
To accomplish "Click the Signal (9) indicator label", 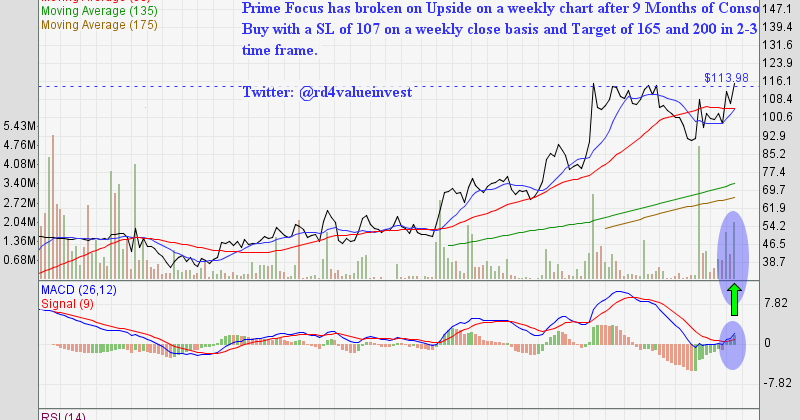I will [67, 304].
